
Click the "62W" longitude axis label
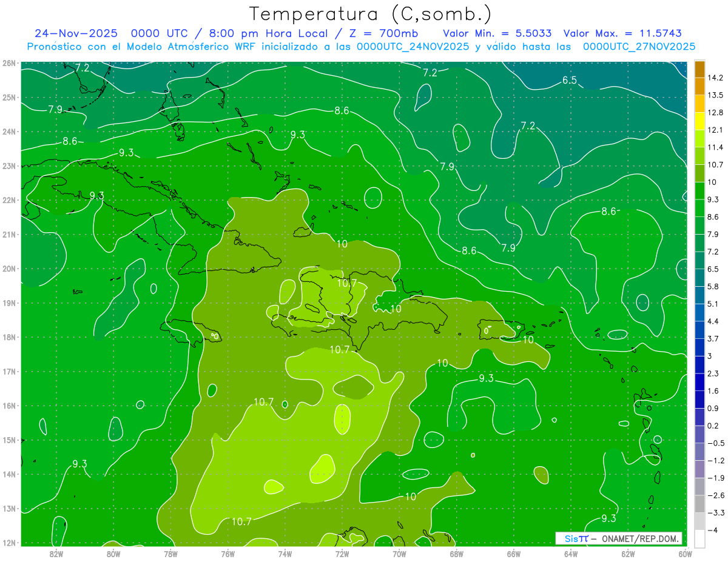tap(628, 554)
